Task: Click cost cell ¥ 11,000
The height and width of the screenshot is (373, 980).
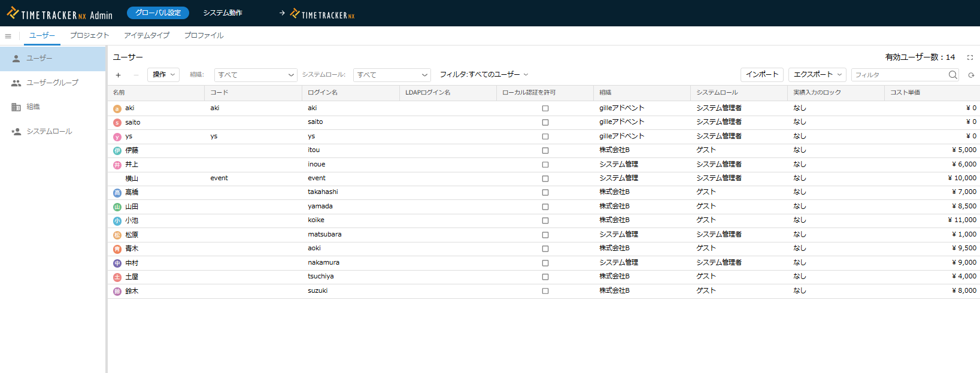Action: click(x=962, y=220)
